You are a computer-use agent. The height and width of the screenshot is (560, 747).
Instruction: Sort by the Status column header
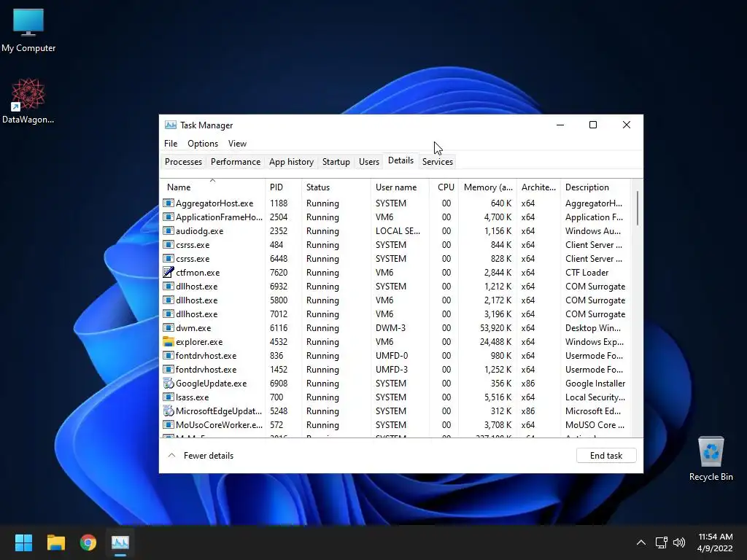336,187
